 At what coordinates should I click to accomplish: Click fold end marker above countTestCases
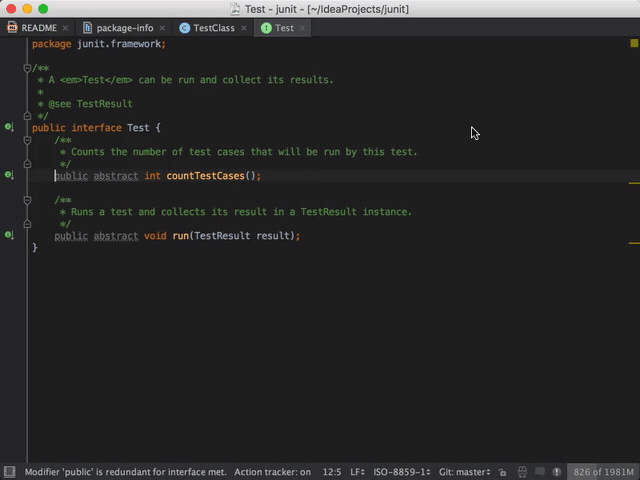27,164
